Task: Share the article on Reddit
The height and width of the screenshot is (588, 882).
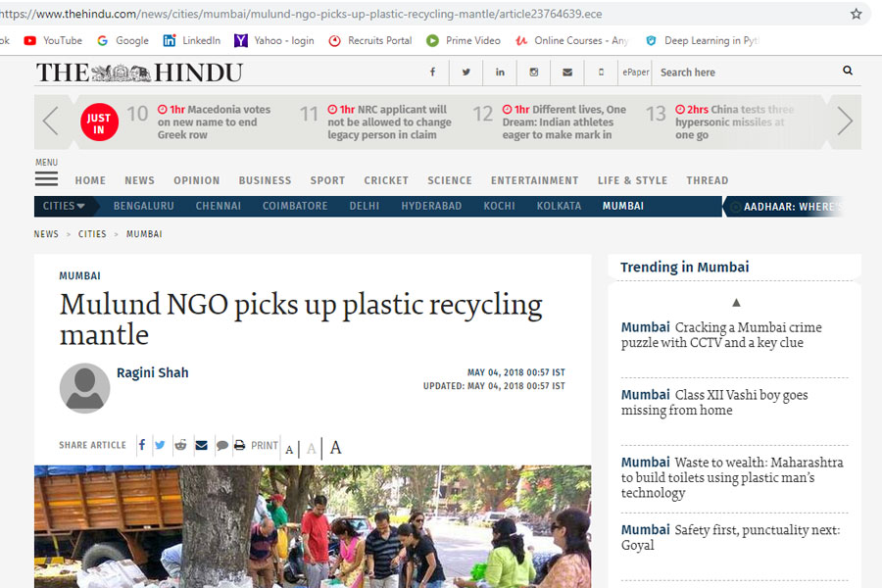Action: (x=180, y=445)
